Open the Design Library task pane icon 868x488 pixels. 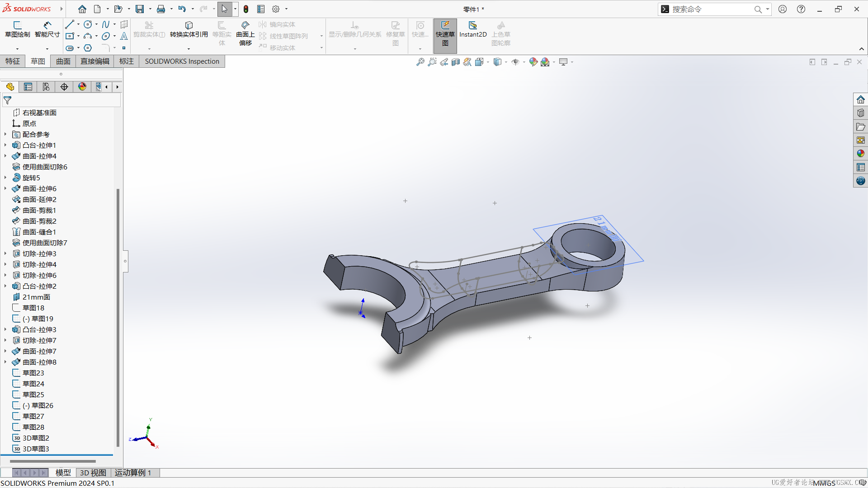click(860, 113)
